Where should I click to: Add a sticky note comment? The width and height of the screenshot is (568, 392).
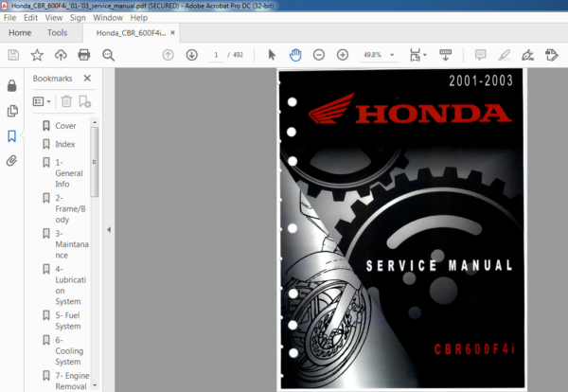[x=480, y=55]
